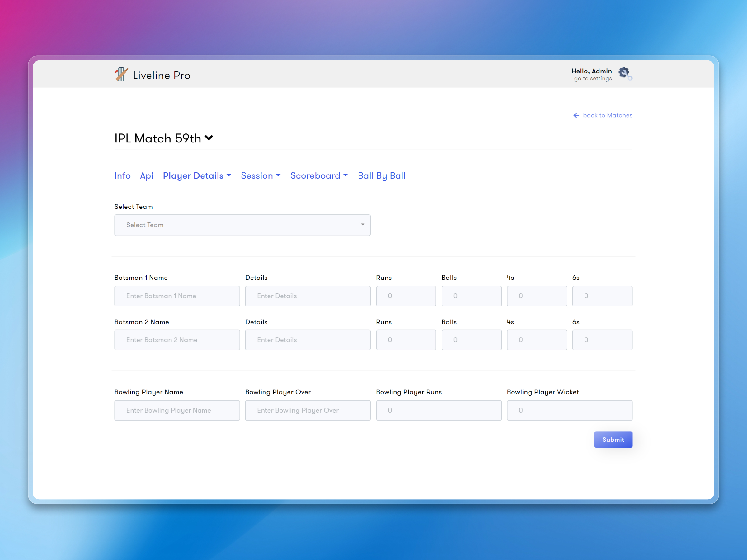
Task: Open the Select Team dropdown
Action: pos(242,225)
